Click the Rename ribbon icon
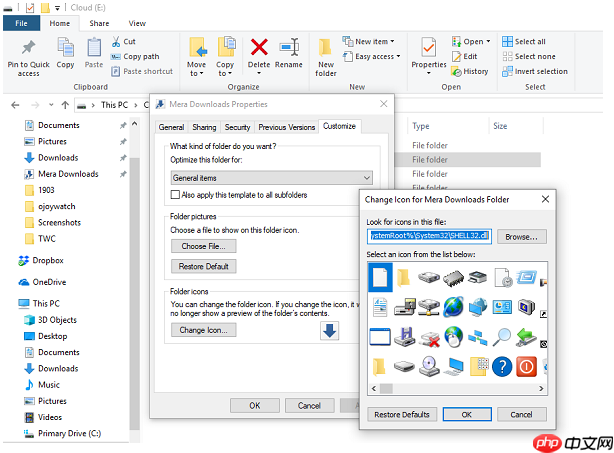This screenshot has width=614, height=453. coord(289,47)
